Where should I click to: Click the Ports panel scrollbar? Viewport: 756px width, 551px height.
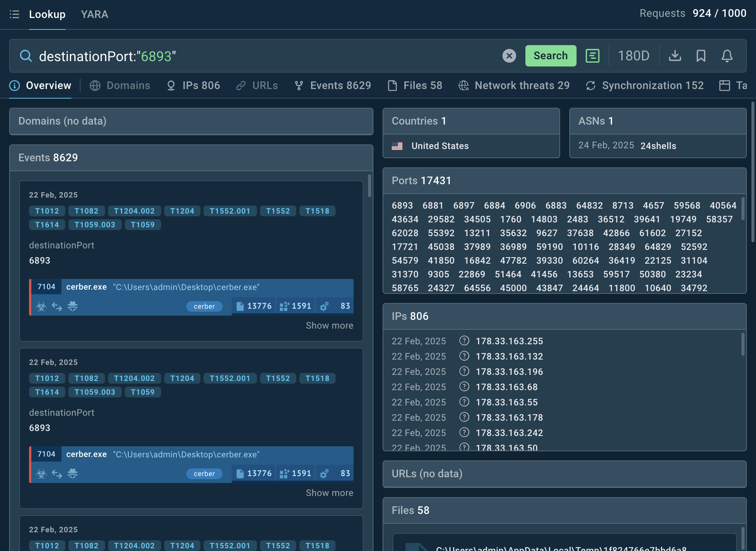(x=743, y=209)
